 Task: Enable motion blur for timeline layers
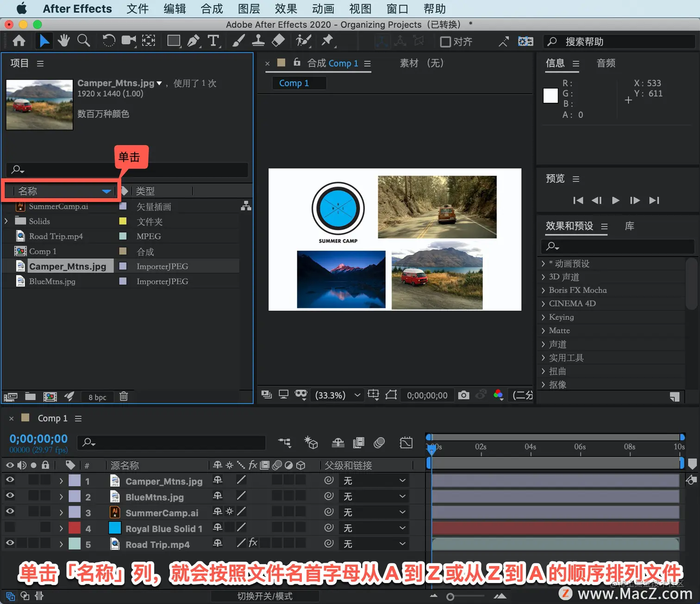pyautogui.click(x=379, y=443)
